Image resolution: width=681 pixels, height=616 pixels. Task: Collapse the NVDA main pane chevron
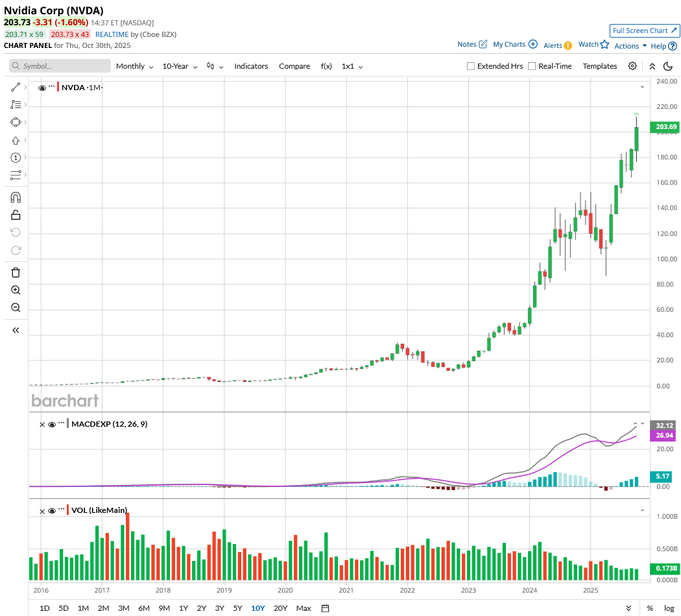pyautogui.click(x=642, y=88)
